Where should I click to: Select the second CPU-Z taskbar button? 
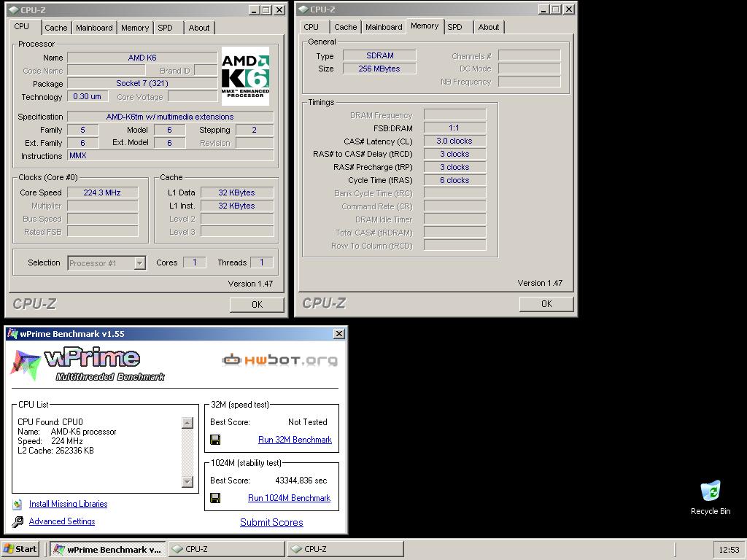tap(345, 549)
